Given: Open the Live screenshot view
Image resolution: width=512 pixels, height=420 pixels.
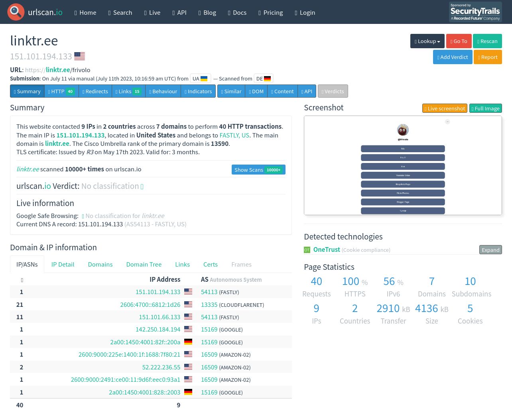Looking at the screenshot, I should [445, 108].
